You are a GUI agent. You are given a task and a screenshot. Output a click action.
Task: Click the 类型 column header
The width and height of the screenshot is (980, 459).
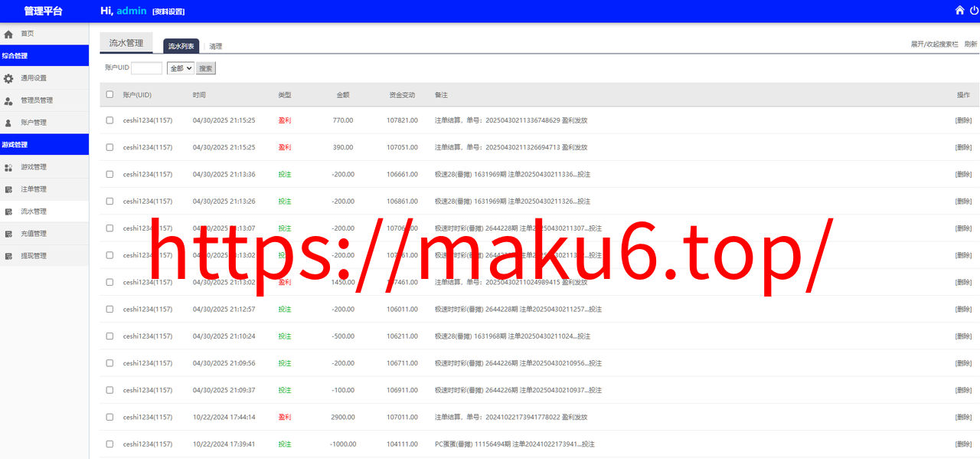(x=285, y=95)
